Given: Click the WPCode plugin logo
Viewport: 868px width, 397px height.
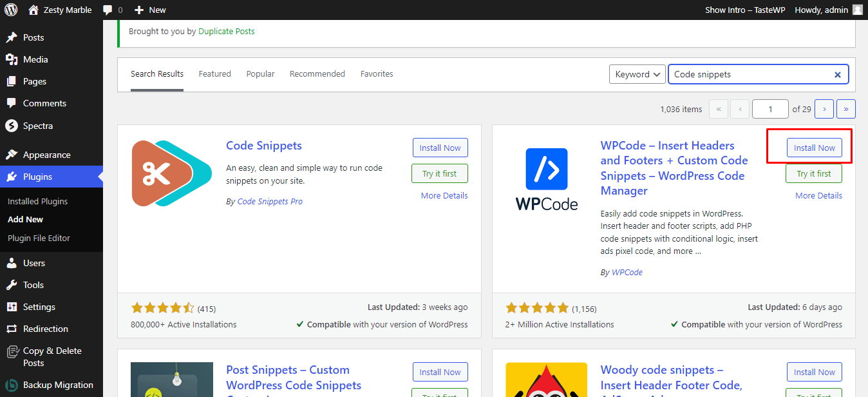Looking at the screenshot, I should pos(547,179).
